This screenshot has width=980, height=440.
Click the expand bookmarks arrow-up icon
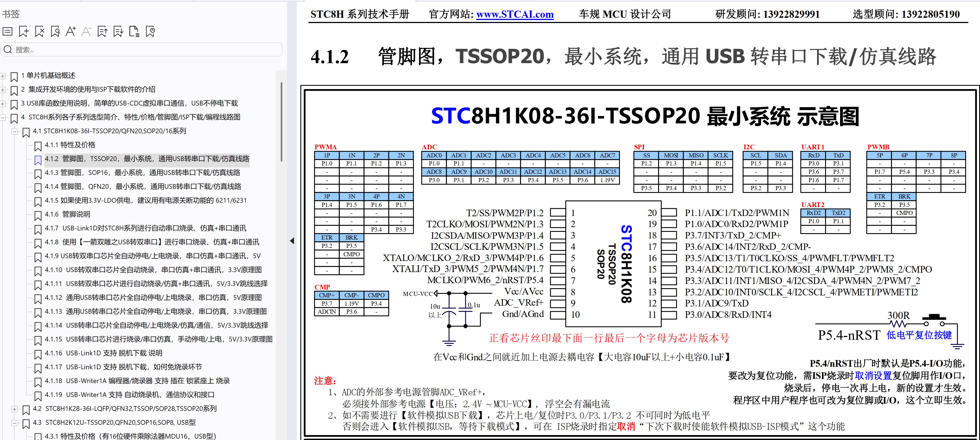[x=102, y=32]
